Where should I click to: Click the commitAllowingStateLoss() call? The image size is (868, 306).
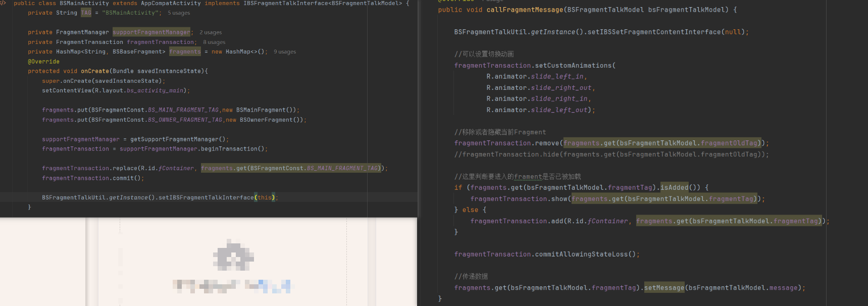[x=585, y=254]
